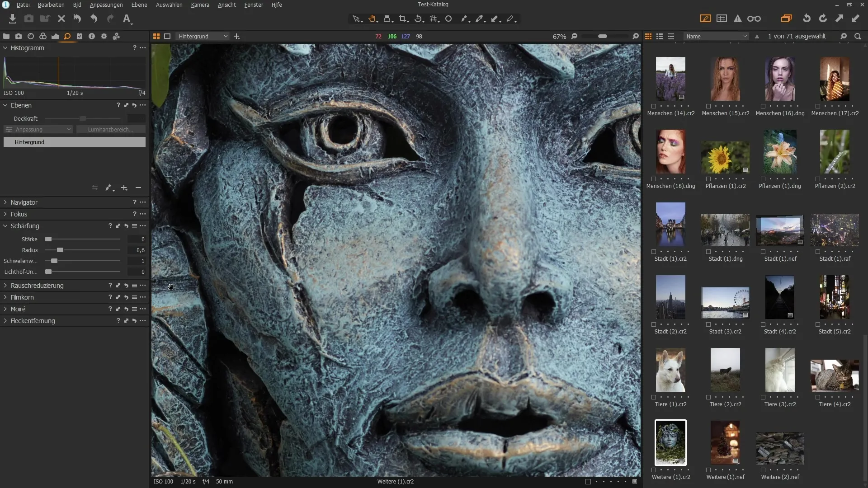This screenshot has width=868, height=488.
Task: Select the pointer Select cursor tool
Action: pos(357,19)
